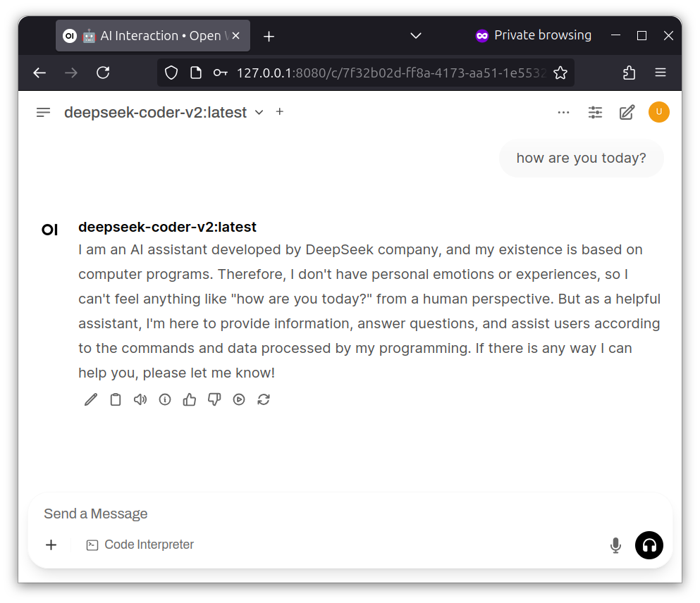
Task: Click the address bar URL
Action: [391, 73]
